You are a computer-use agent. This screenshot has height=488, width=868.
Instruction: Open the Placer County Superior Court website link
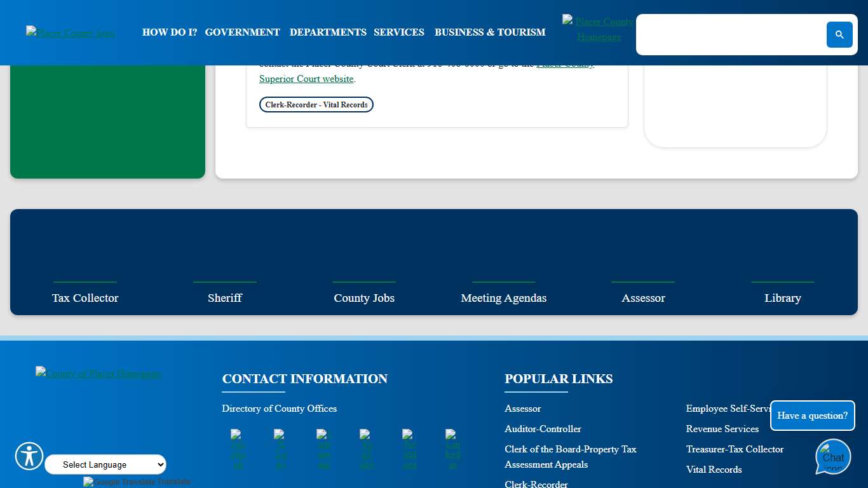pyautogui.click(x=306, y=79)
